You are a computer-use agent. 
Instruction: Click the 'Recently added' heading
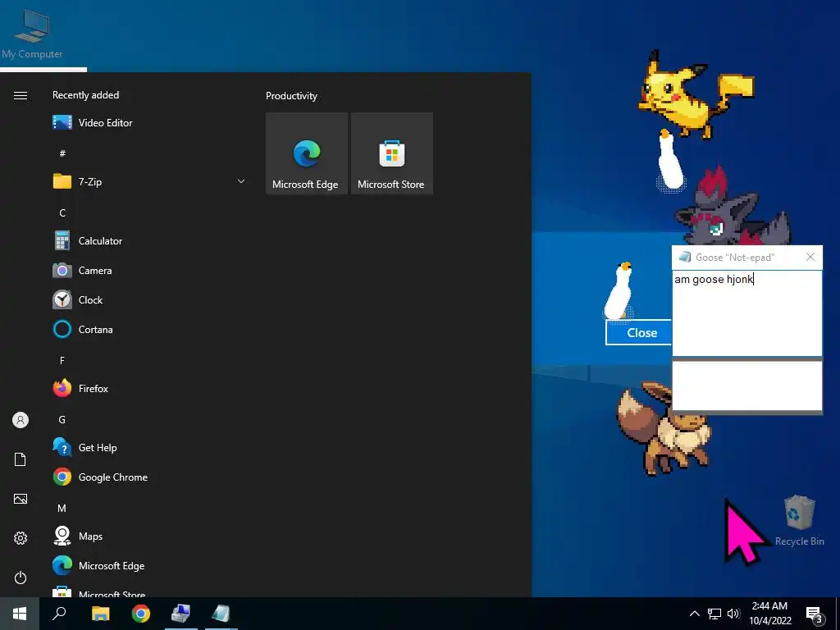(x=85, y=95)
